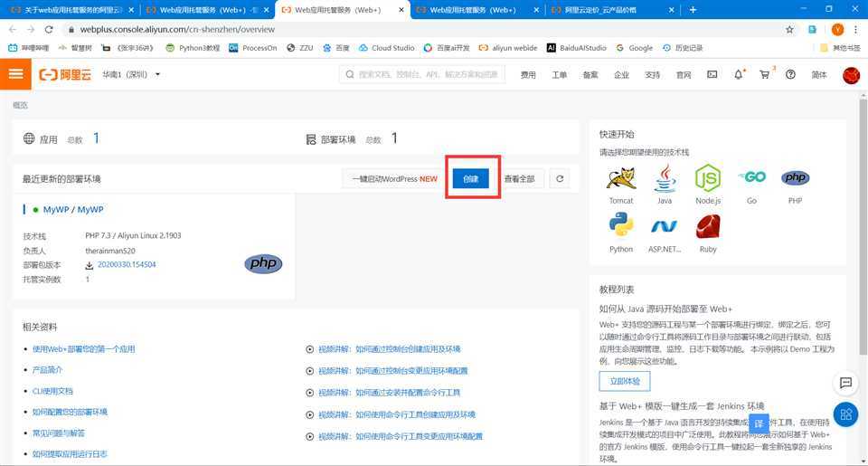Click the 查看全部 button

(x=519, y=179)
